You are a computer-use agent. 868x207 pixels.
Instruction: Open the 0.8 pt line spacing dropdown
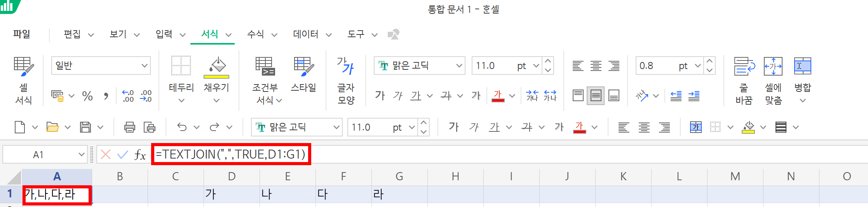coord(697,66)
